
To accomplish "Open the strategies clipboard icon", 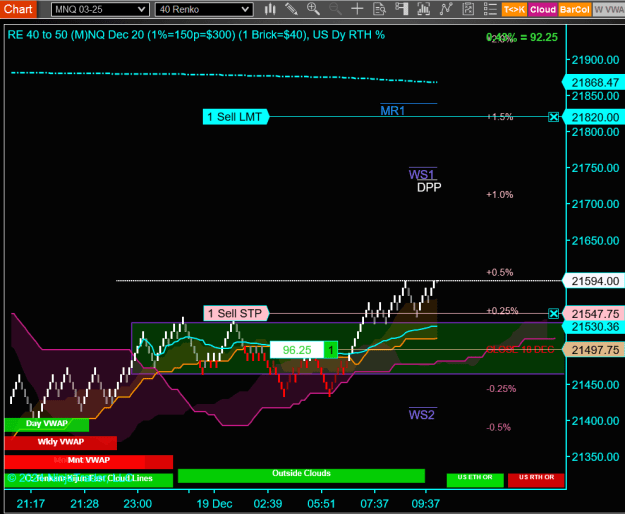I will pyautogui.click(x=468, y=9).
